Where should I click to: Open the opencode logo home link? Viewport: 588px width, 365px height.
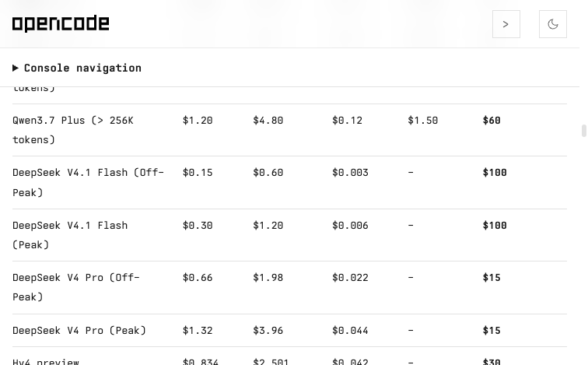pos(61,23)
